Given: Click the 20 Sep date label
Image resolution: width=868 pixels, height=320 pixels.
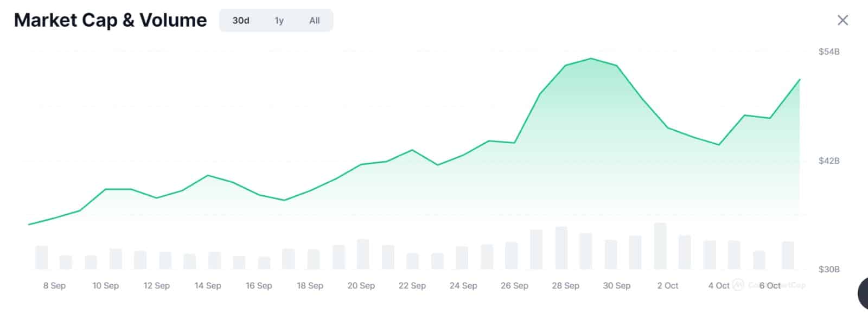Looking at the screenshot, I should (x=361, y=286).
